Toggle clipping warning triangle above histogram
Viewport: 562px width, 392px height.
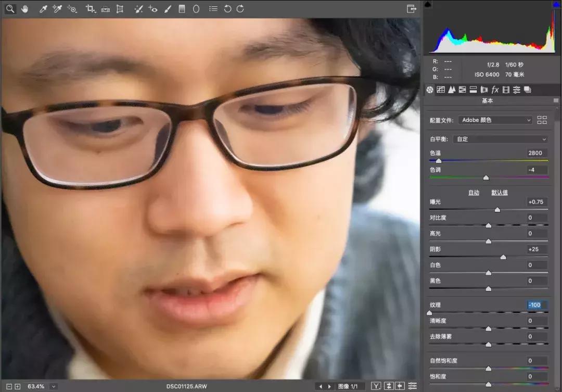[x=427, y=4]
